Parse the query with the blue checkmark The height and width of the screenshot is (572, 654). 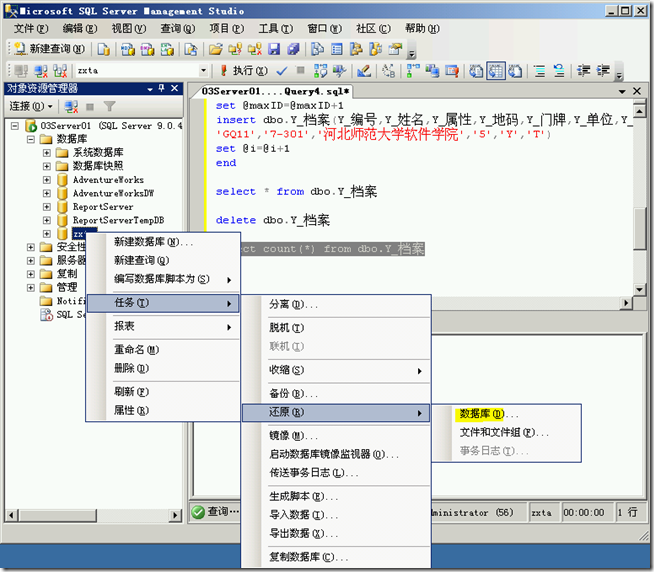click(282, 71)
